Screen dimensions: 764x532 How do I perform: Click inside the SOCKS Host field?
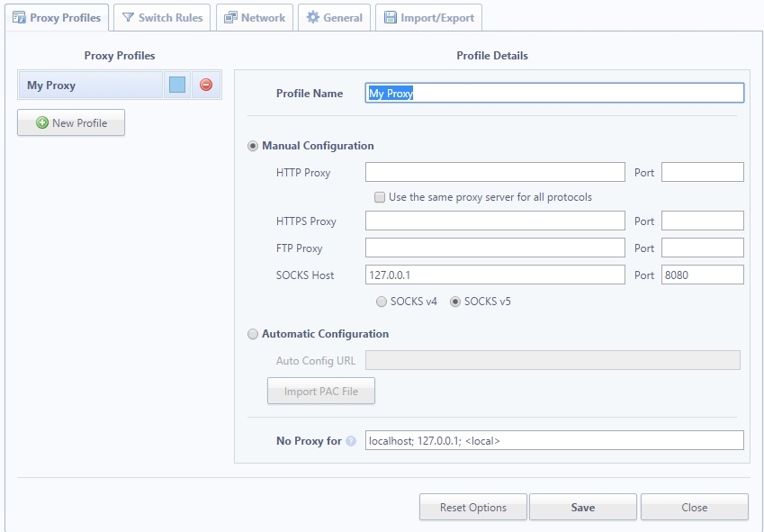(495, 274)
